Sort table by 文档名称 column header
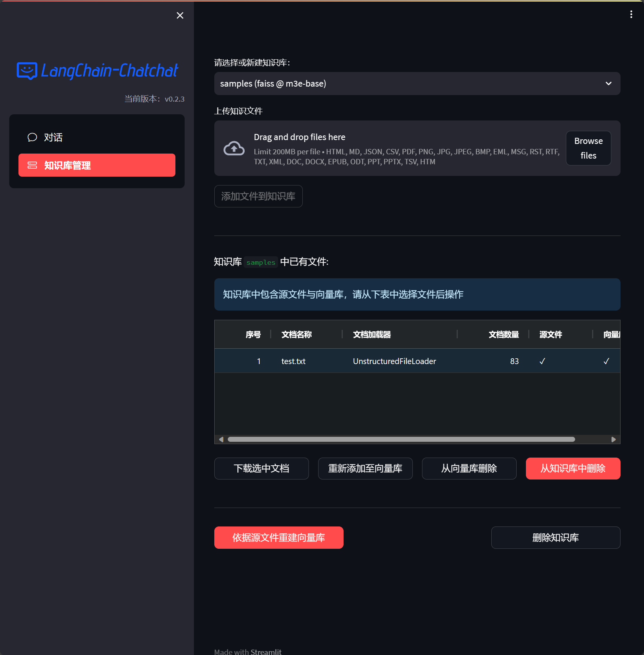Screen dimensions: 644x655 [296, 334]
